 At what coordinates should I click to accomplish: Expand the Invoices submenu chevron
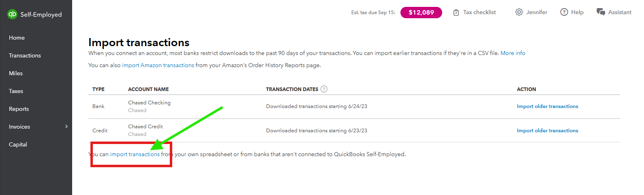(66, 127)
